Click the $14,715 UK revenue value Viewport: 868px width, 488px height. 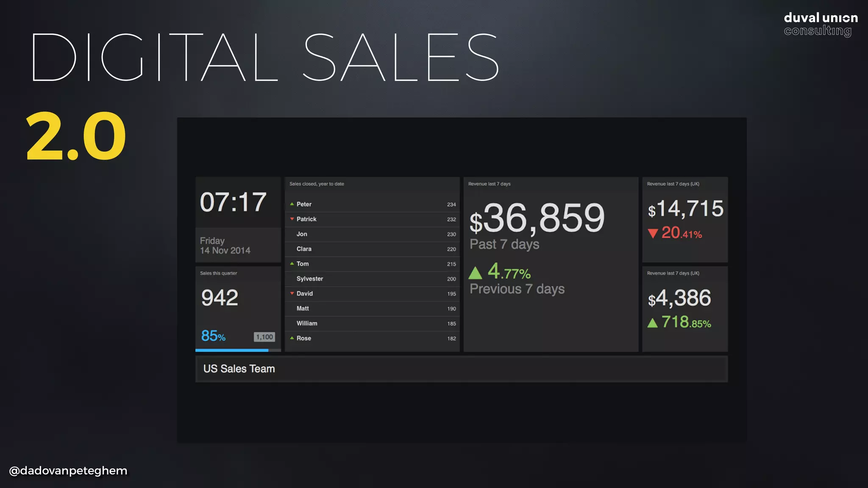pyautogui.click(x=685, y=209)
